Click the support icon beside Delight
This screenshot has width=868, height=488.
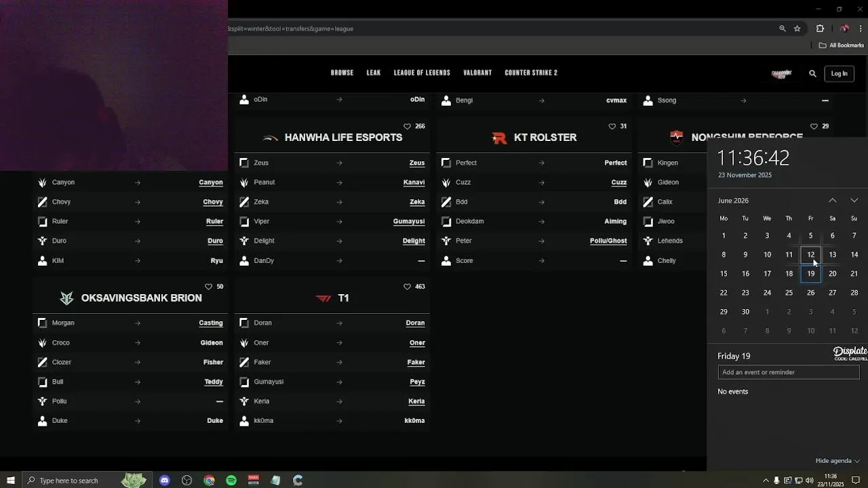[x=244, y=241]
